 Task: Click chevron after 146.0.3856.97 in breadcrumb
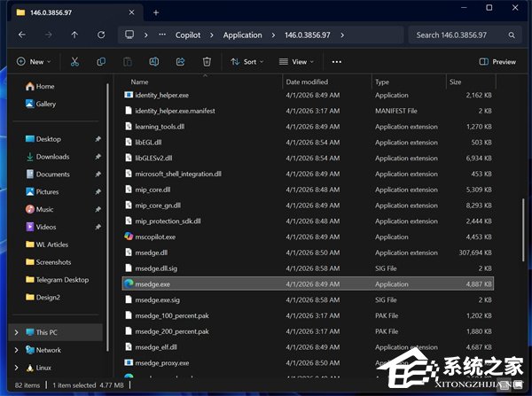click(x=342, y=35)
